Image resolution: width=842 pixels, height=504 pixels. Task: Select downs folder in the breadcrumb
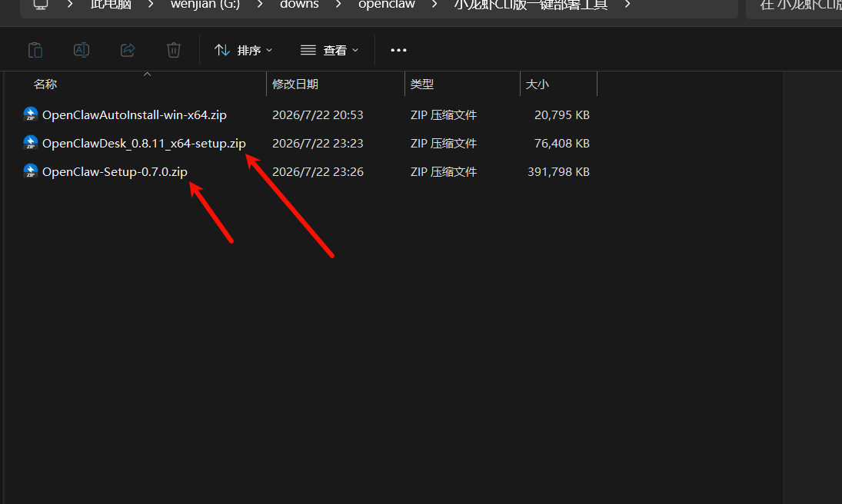point(299,5)
